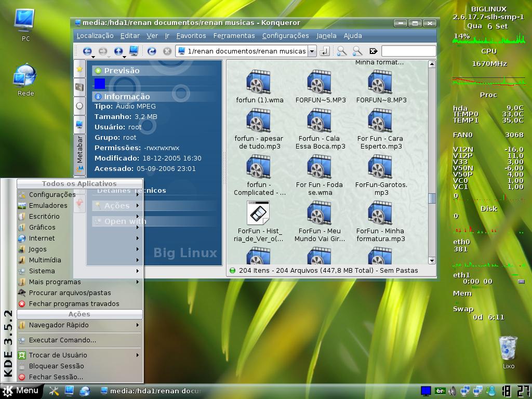The image size is (532, 399).
Task: Open the Editar menu
Action: 130,36
